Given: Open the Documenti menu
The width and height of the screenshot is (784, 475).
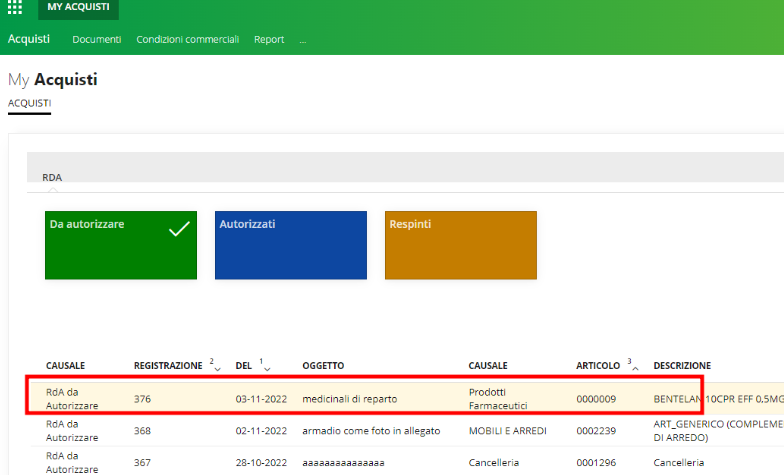Looking at the screenshot, I should tap(97, 40).
